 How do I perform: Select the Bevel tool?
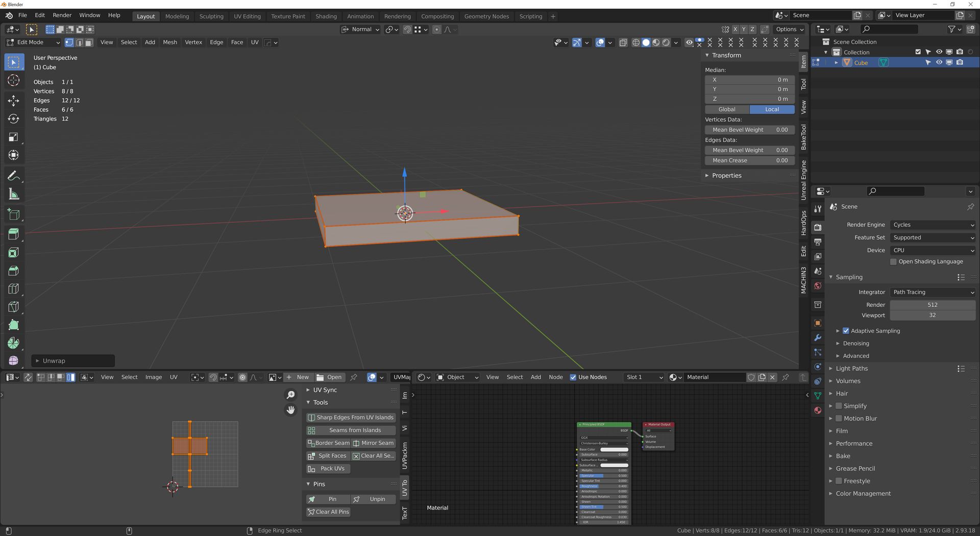14,271
